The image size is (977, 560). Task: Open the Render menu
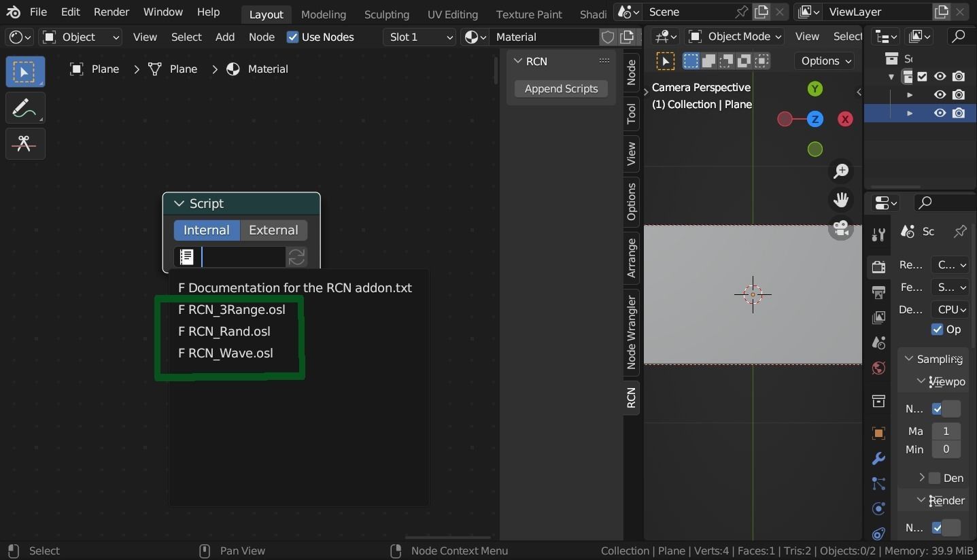112,12
